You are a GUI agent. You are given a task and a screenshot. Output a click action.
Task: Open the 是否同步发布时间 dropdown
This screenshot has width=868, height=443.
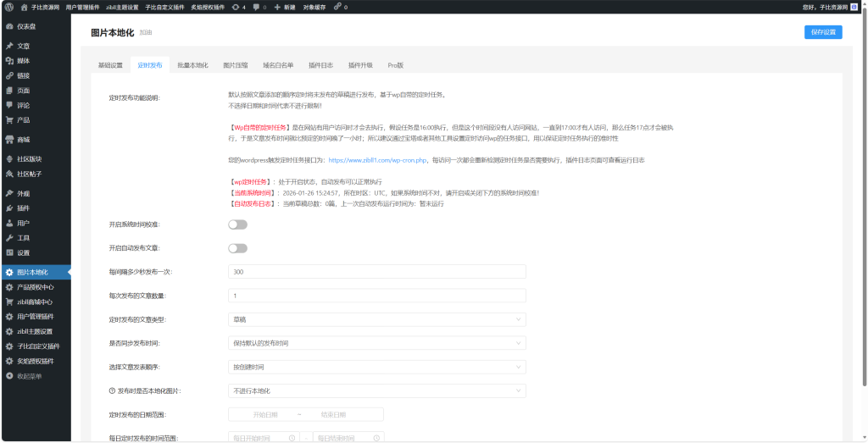click(x=377, y=343)
